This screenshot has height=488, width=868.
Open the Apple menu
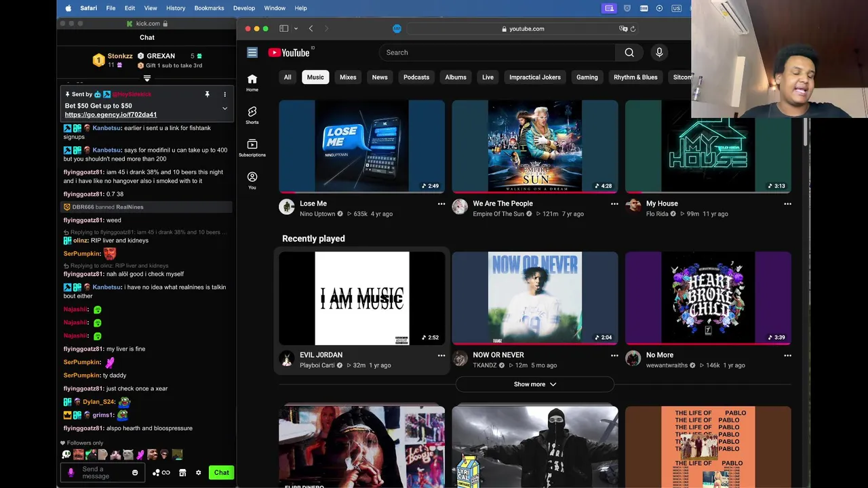click(68, 8)
